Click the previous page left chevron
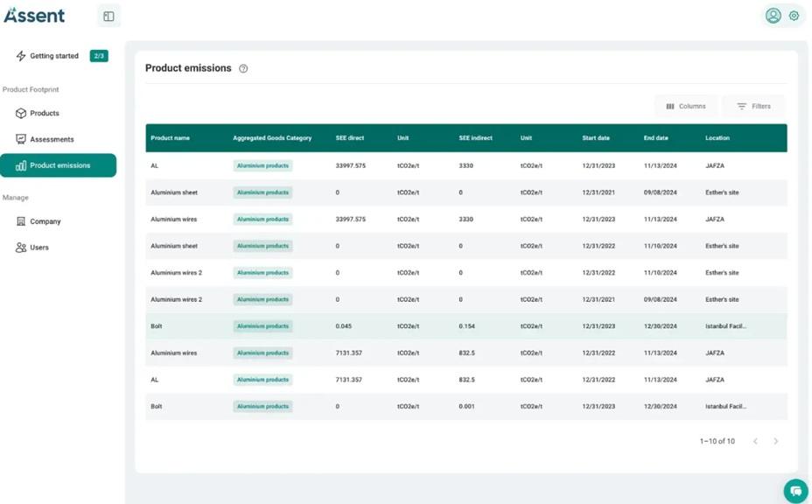The image size is (812, 504). pyautogui.click(x=756, y=441)
